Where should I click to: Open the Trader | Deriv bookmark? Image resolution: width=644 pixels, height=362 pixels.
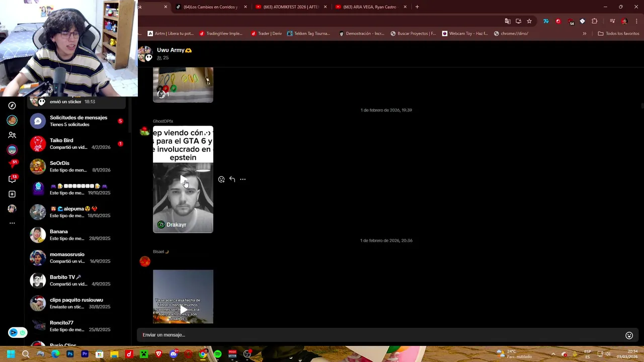[266, 34]
